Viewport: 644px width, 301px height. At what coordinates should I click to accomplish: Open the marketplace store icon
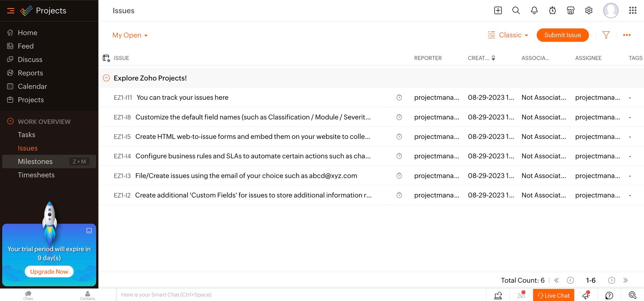571,11
